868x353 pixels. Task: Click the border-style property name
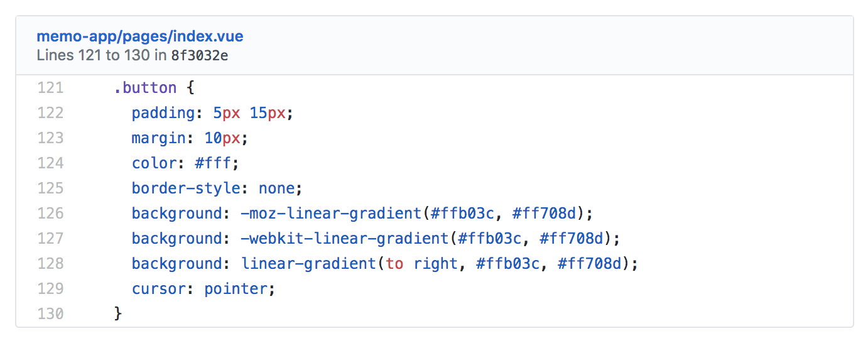point(176,188)
